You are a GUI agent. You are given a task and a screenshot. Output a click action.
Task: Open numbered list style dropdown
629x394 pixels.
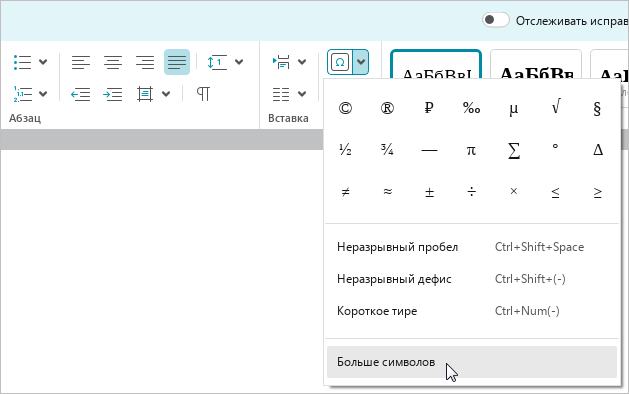(x=43, y=94)
